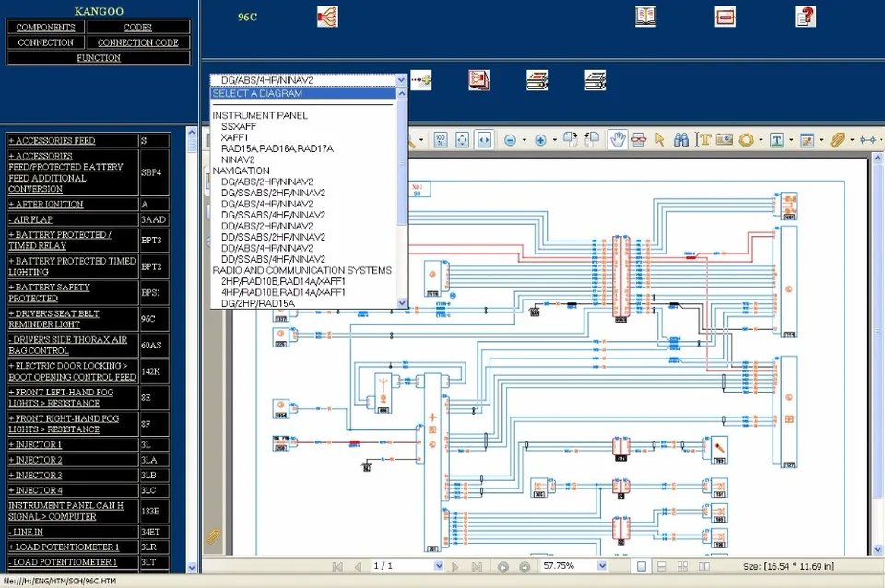Click the typewriter T text tool

pos(776,140)
